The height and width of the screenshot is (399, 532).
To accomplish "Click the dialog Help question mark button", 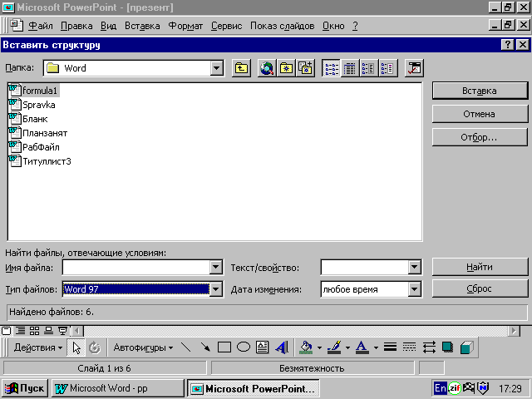I will (x=507, y=45).
